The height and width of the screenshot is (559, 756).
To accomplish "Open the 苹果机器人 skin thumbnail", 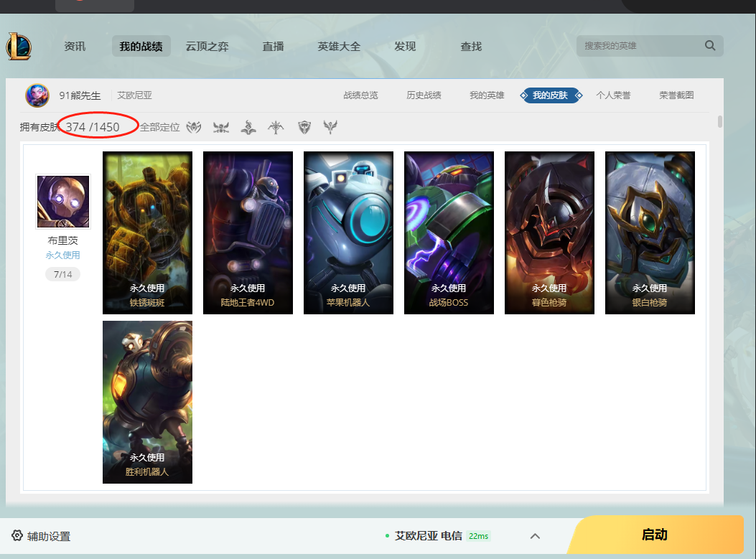I will (349, 232).
